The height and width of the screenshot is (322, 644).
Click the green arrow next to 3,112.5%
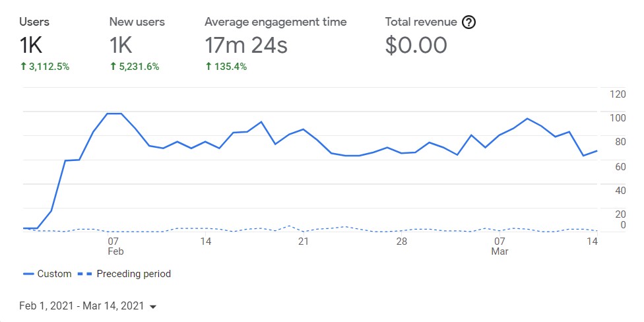point(23,67)
